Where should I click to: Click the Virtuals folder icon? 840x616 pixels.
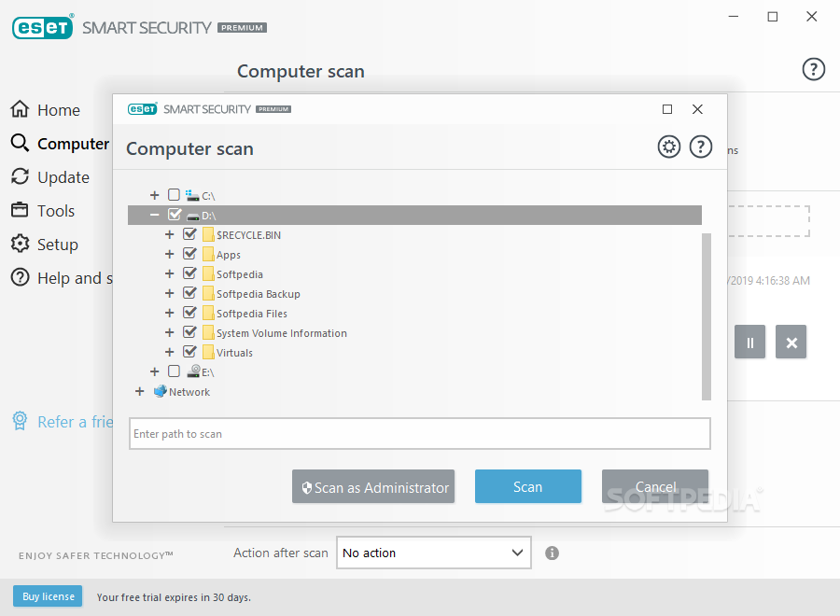point(208,352)
